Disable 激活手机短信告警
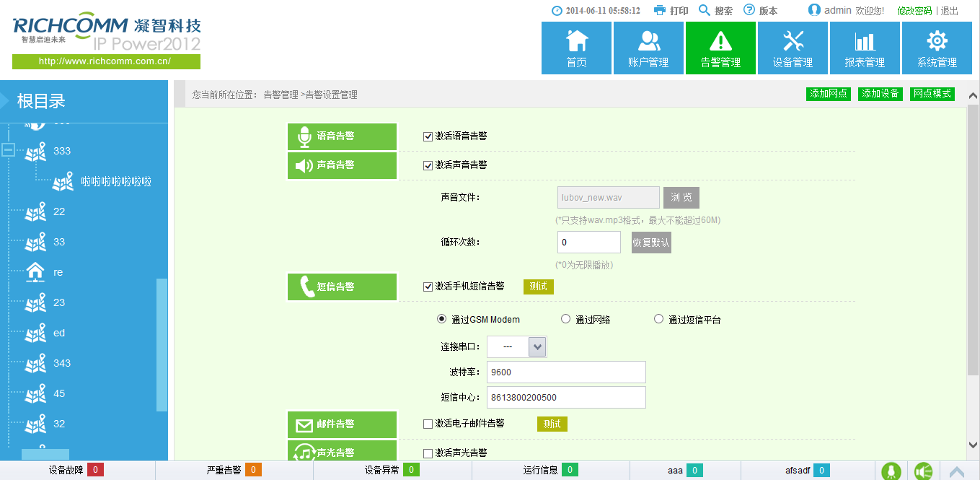The width and height of the screenshot is (980, 480). tap(428, 287)
